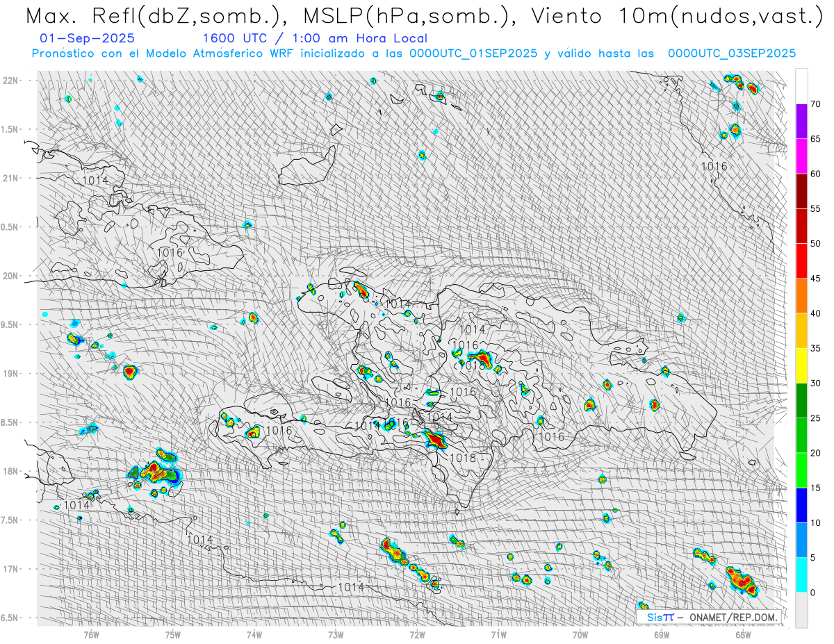Click the 19N latitude label
The width and height of the screenshot is (834, 644).
pyautogui.click(x=11, y=373)
